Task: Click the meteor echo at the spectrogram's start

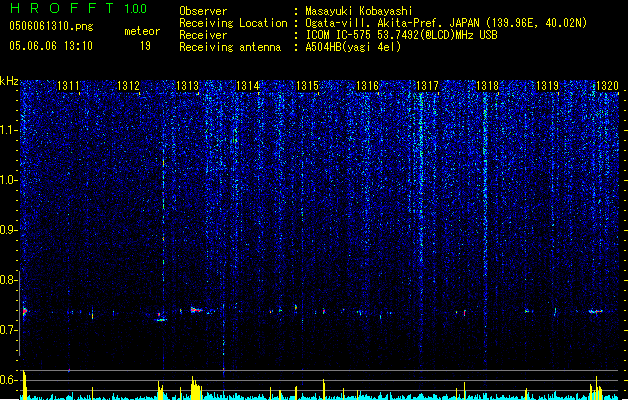Action: pos(25,311)
